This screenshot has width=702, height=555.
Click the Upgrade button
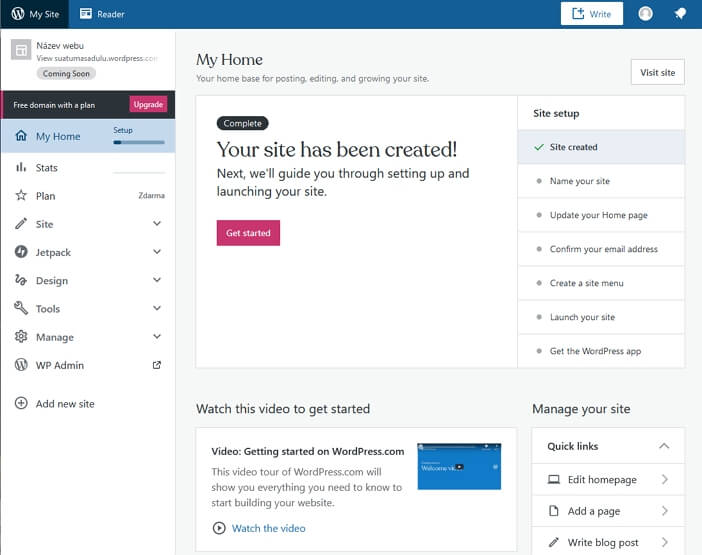click(x=148, y=104)
